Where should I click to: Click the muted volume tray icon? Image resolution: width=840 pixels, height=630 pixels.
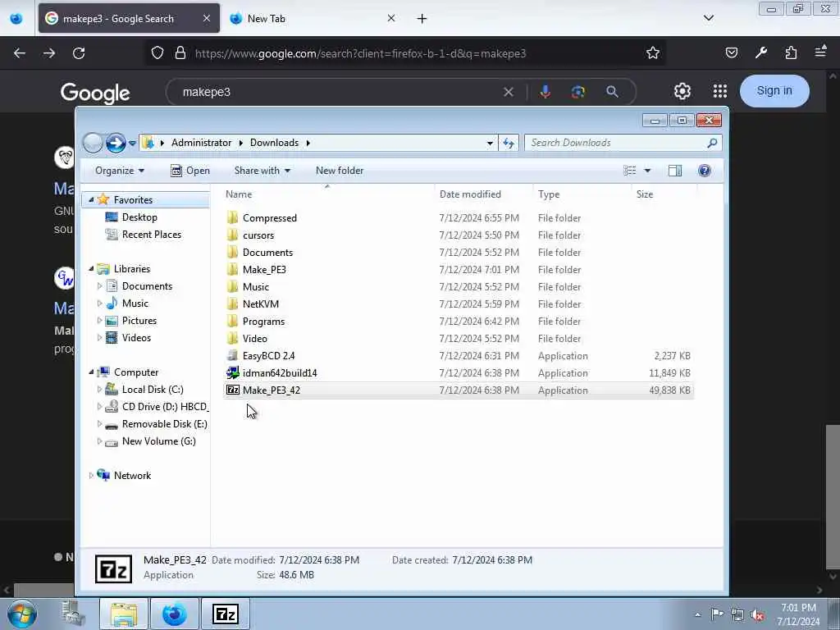tap(757, 614)
